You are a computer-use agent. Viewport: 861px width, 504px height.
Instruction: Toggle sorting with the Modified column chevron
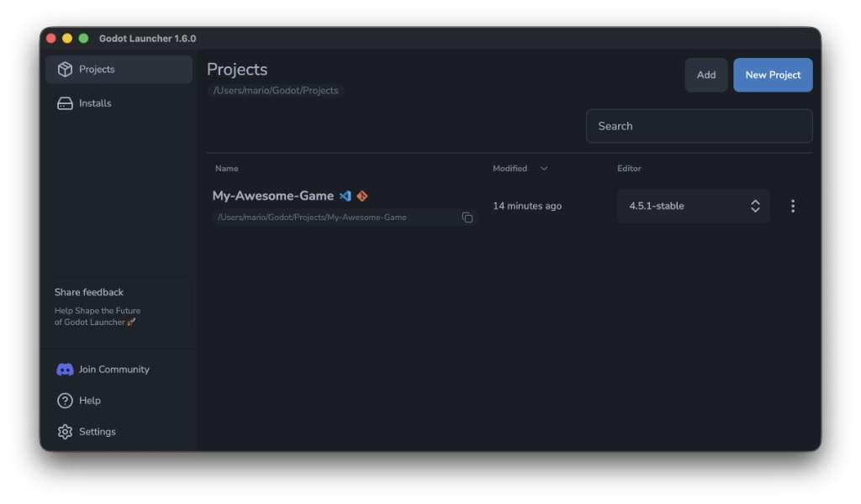tap(543, 168)
